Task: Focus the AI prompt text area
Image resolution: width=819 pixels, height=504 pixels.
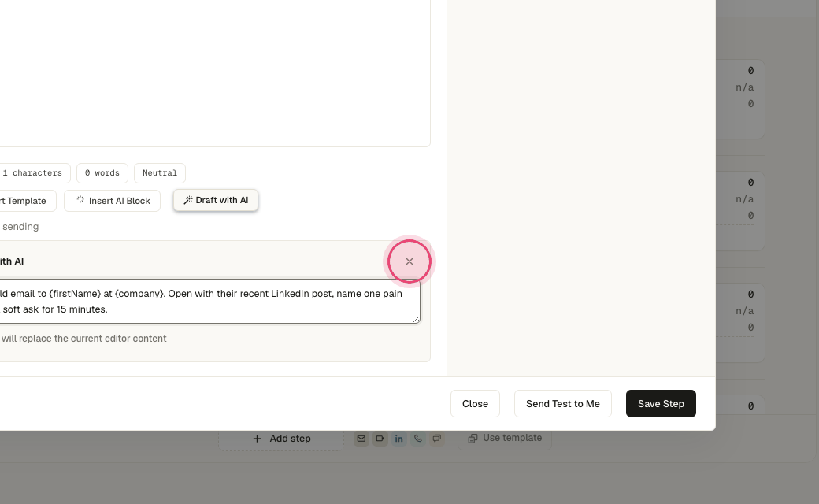Action: pos(209,302)
